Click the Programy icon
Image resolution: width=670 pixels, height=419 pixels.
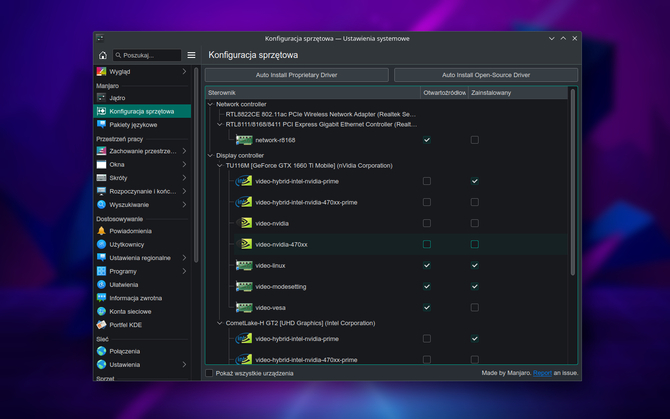pos(101,271)
